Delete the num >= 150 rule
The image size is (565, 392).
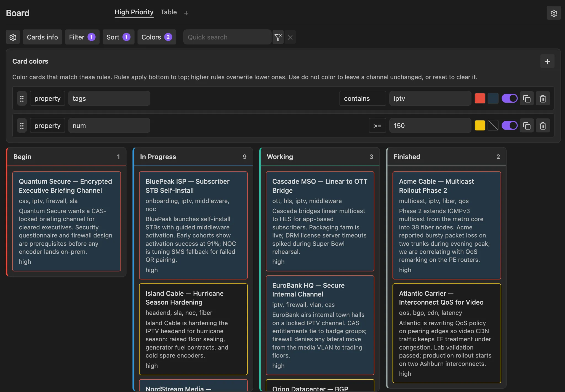point(543,126)
